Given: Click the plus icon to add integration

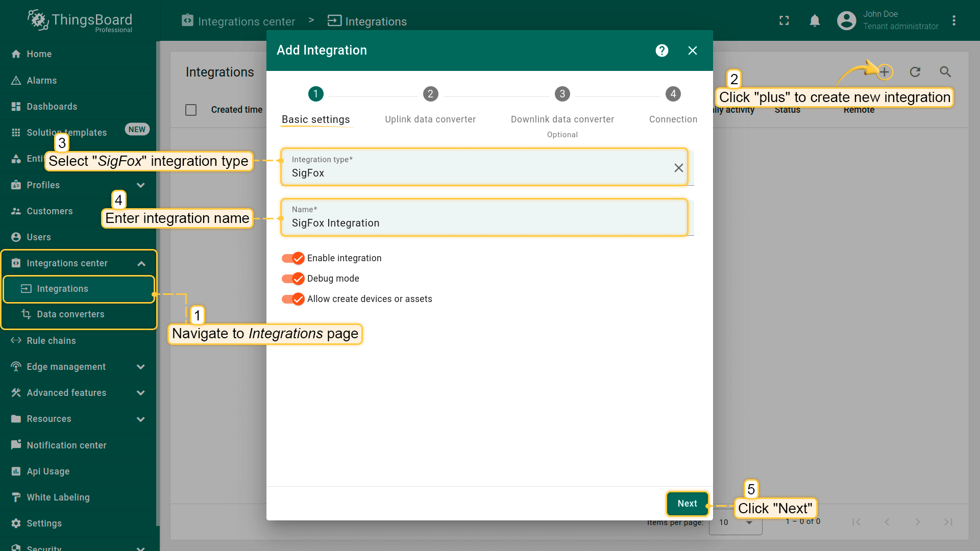Looking at the screenshot, I should click(885, 72).
